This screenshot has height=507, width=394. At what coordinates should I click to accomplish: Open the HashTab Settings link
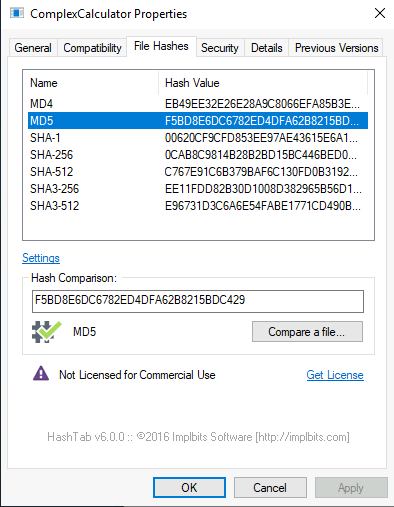click(41, 258)
